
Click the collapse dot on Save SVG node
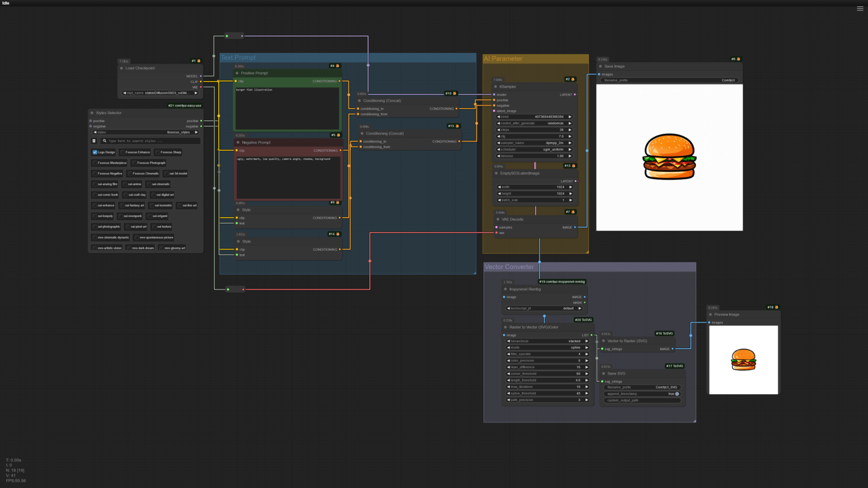point(604,373)
